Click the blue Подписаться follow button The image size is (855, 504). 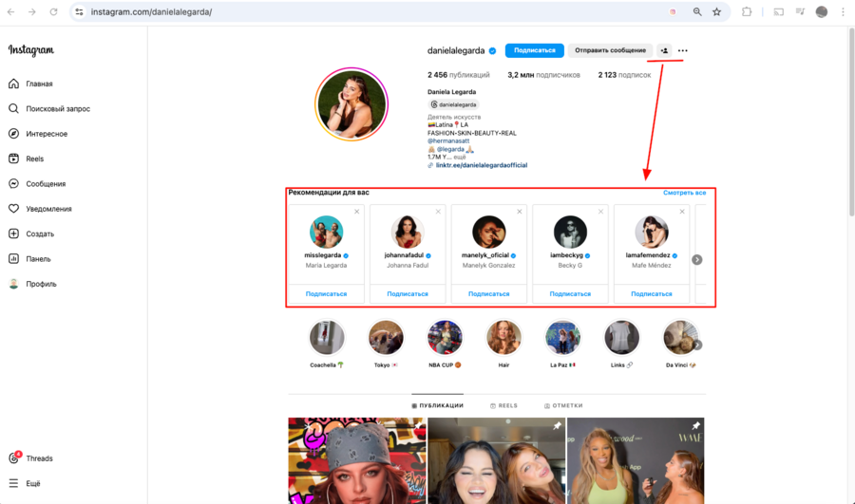[x=534, y=50]
